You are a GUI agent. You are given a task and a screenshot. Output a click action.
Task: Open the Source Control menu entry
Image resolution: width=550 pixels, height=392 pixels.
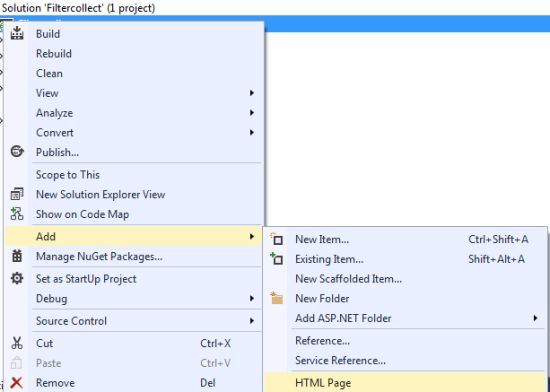coord(134,321)
